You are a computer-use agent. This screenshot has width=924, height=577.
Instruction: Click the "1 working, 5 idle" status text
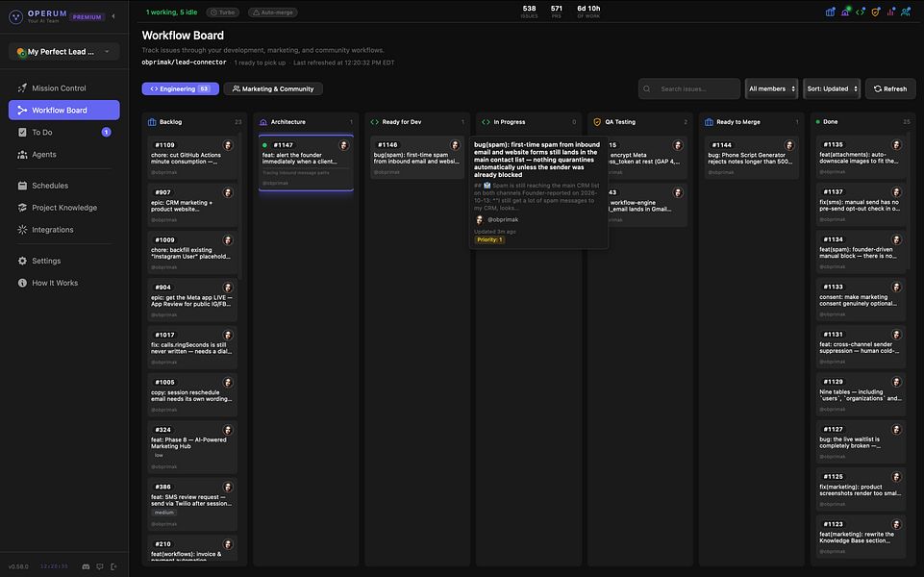tap(172, 13)
